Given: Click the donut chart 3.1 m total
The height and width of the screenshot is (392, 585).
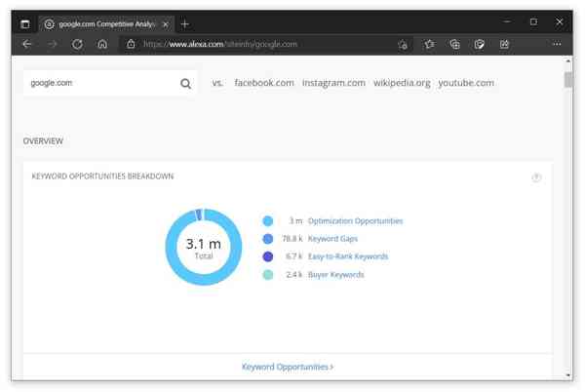Looking at the screenshot, I should pos(204,247).
